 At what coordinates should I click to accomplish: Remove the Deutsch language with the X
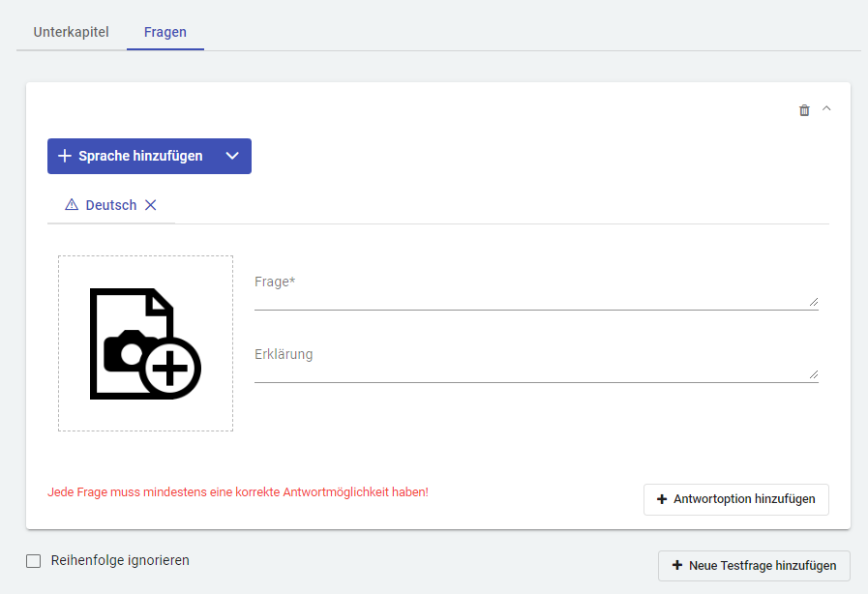point(150,205)
